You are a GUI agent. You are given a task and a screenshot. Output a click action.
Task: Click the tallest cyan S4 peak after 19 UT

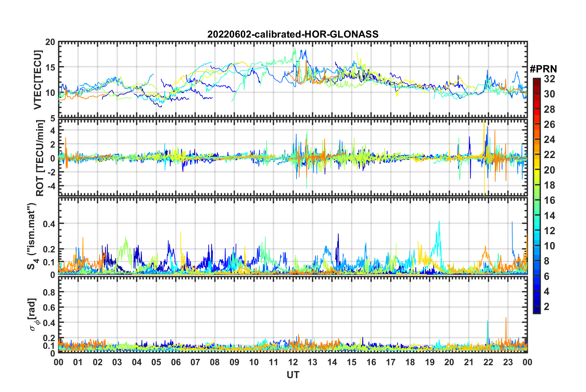tap(439, 222)
